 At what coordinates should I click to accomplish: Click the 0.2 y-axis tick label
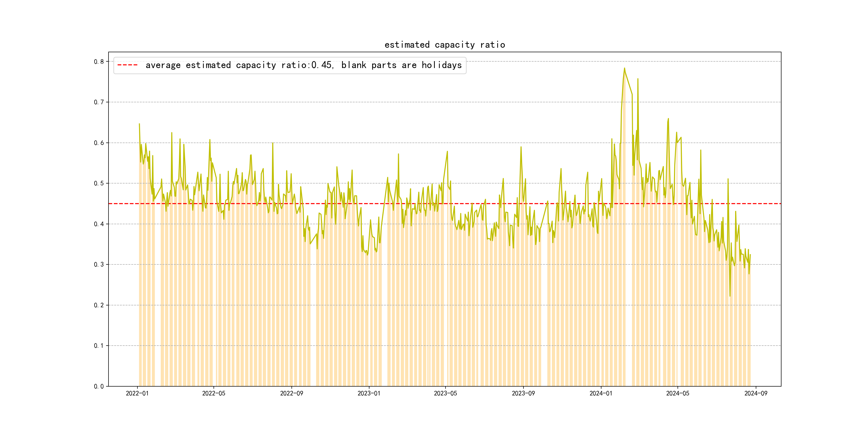coord(99,305)
